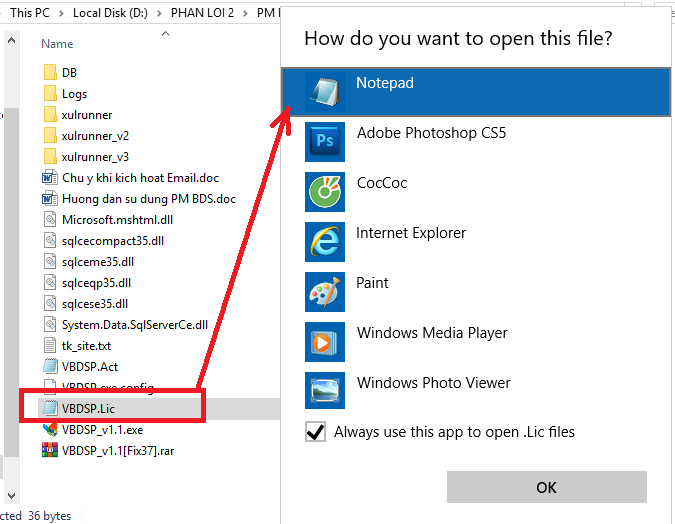
Task: Select file name VBDSP_v1.1[Fix37].rar
Action: point(118,450)
